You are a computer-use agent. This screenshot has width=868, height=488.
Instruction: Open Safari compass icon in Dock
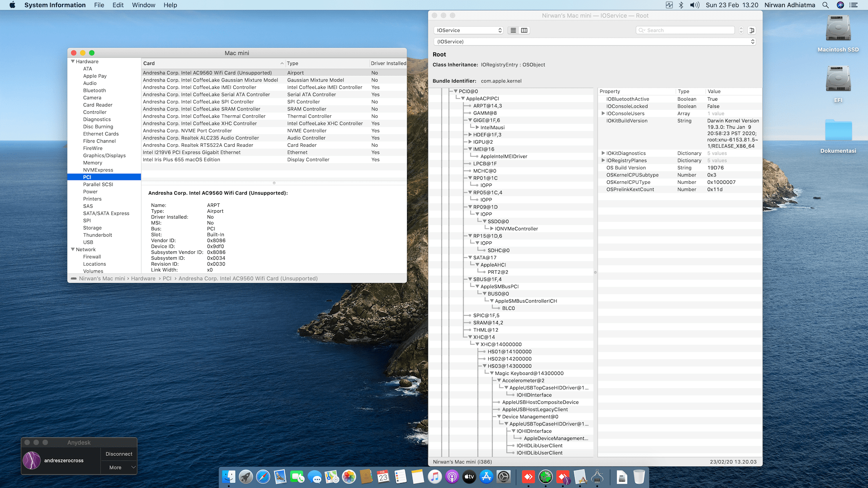[263, 477]
